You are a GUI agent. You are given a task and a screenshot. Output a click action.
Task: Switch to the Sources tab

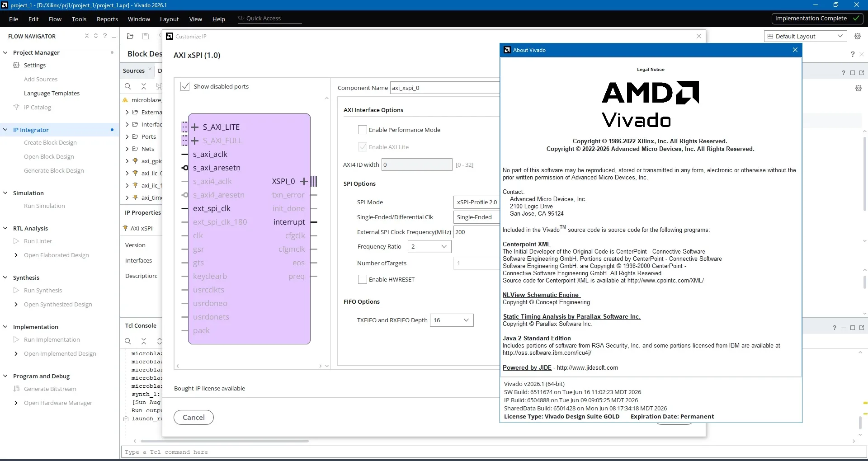tap(134, 71)
